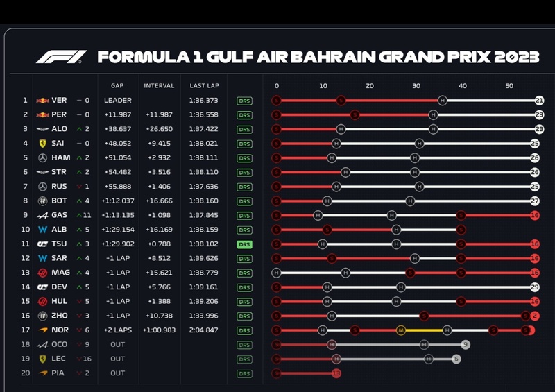Click the green position-gain arrow for GAS
Image resolution: width=555 pixels, height=392 pixels.
tap(79, 215)
